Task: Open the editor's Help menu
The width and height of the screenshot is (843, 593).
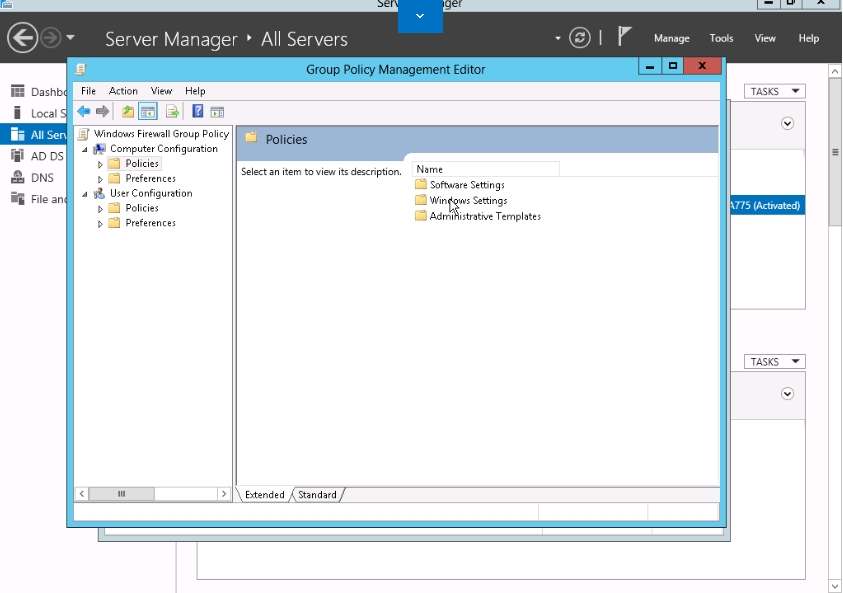Action: pyautogui.click(x=195, y=91)
